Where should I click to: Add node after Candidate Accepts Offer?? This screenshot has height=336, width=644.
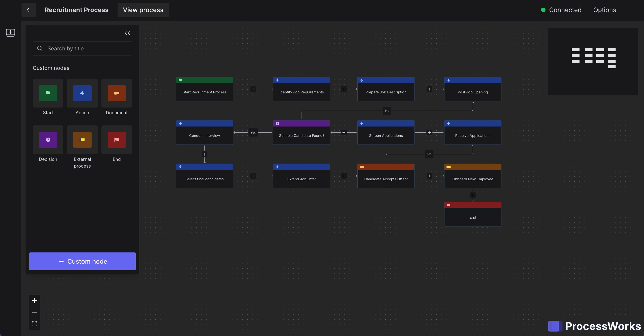(x=429, y=176)
